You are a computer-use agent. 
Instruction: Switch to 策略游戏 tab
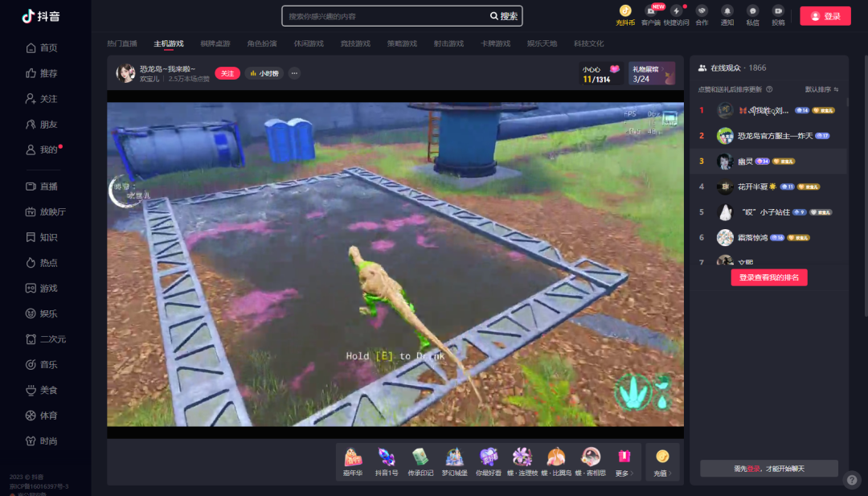(402, 43)
